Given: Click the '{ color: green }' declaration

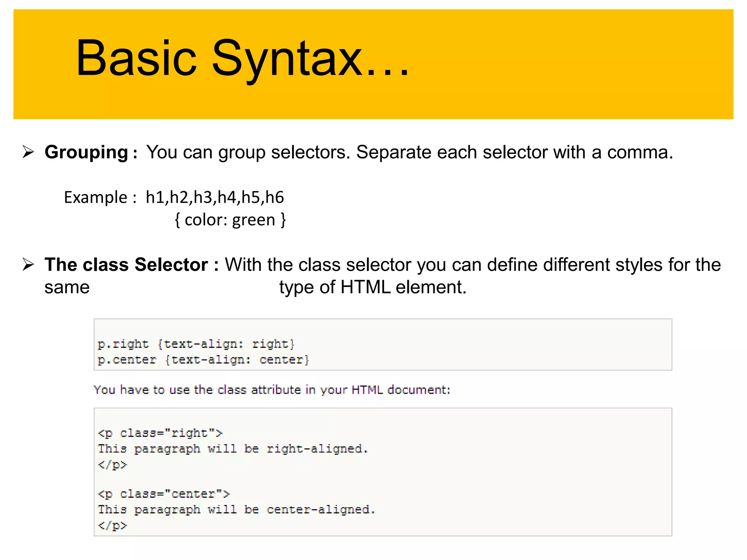Looking at the screenshot, I should point(231,220).
